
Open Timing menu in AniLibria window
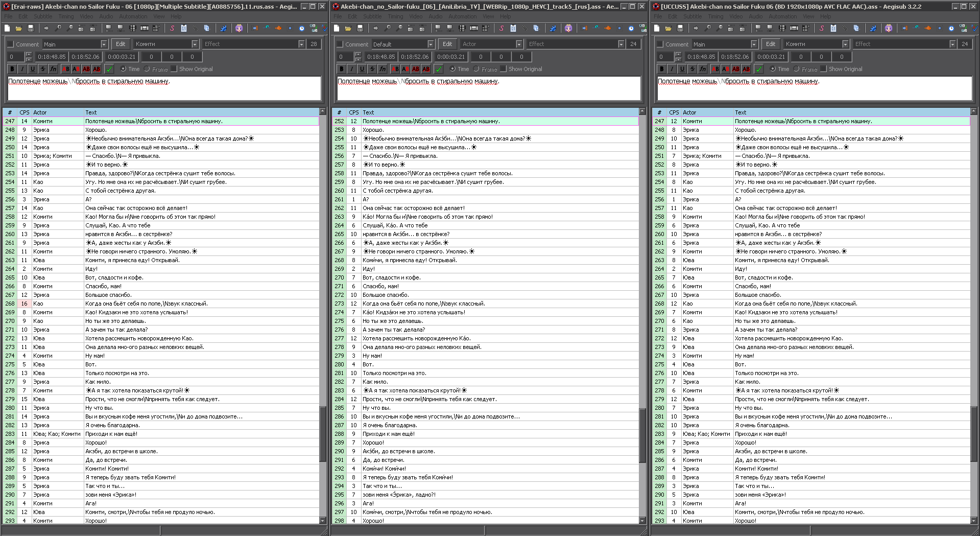point(395,16)
